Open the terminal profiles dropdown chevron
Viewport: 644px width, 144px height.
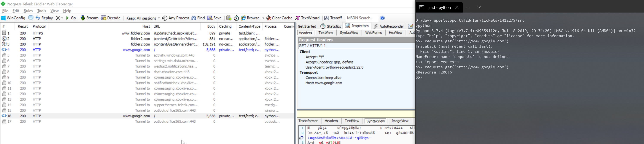[x=479, y=8]
